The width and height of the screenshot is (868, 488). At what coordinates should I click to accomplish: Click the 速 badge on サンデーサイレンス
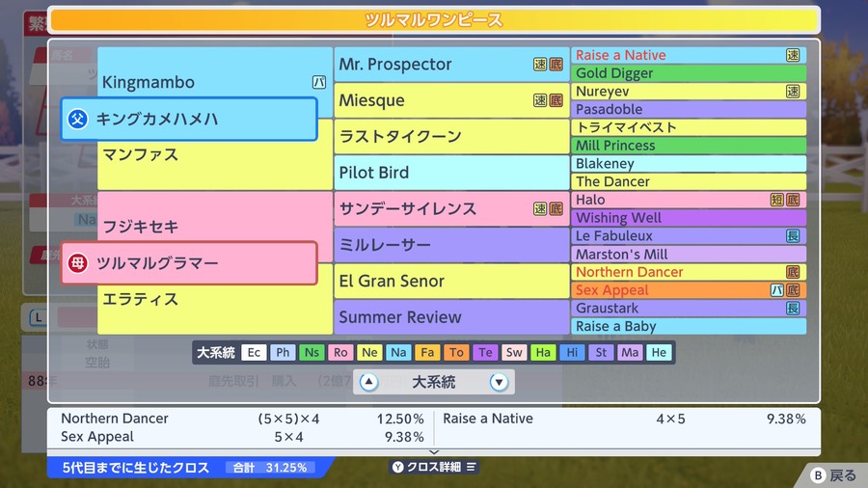(540, 208)
